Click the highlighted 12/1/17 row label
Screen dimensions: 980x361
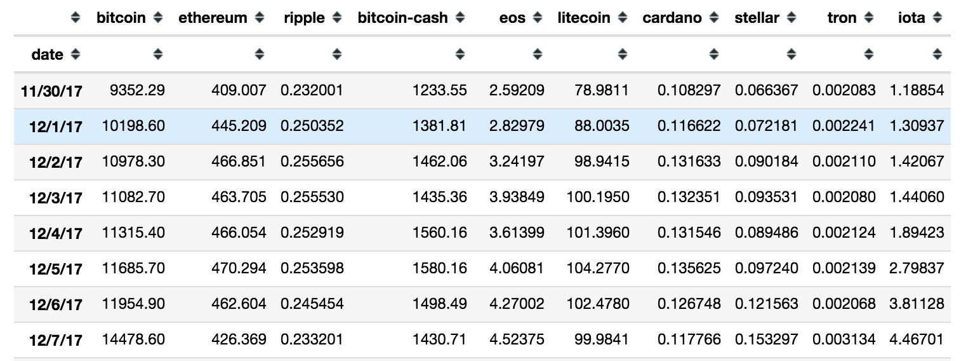coord(55,126)
